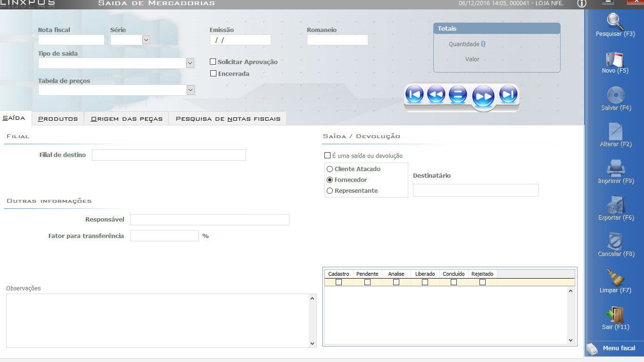Switch to Pesquisa de notas fiscais tab

click(228, 119)
